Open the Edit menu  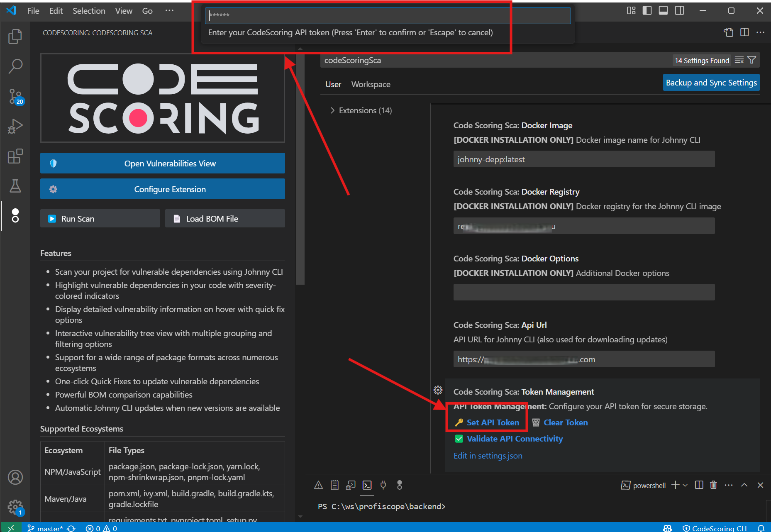[56, 11]
